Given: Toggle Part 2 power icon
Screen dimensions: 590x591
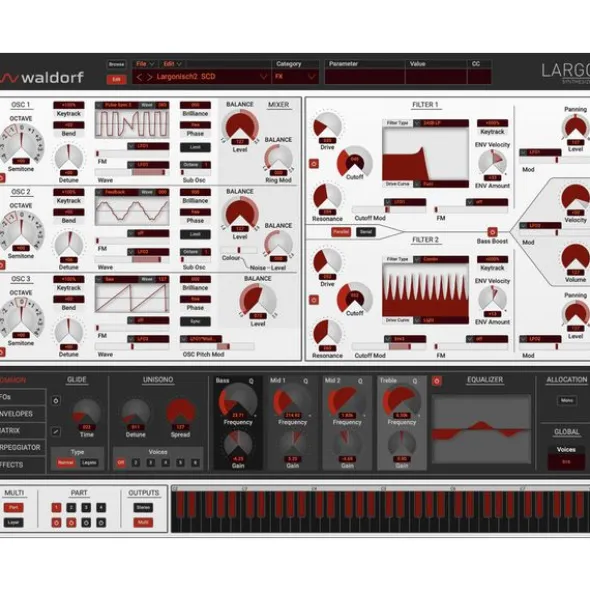Looking at the screenshot, I should click(71, 523).
